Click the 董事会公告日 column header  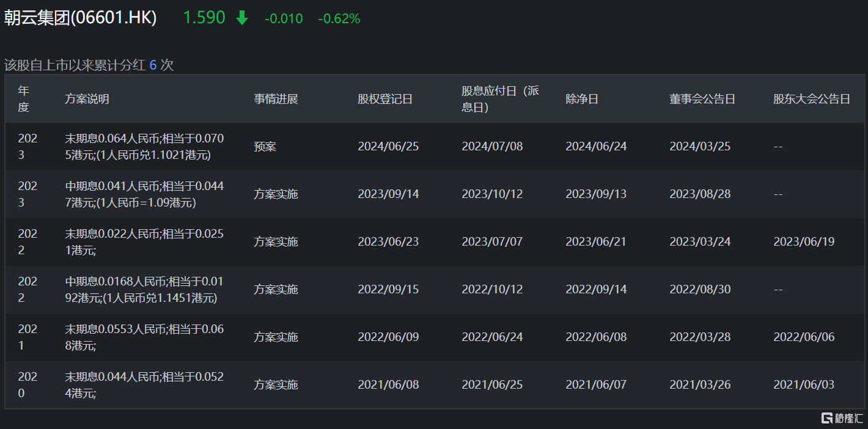point(702,99)
